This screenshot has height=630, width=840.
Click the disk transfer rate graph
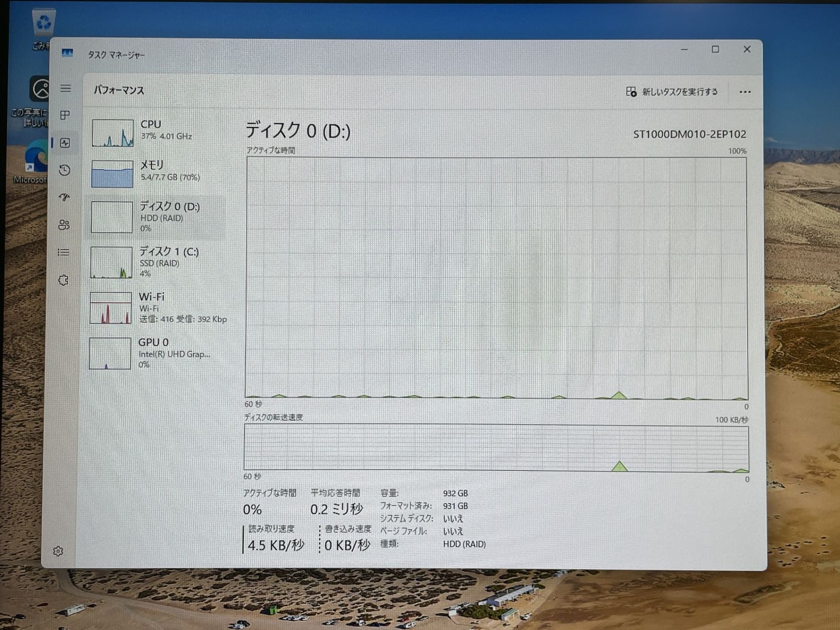pyautogui.click(x=496, y=448)
